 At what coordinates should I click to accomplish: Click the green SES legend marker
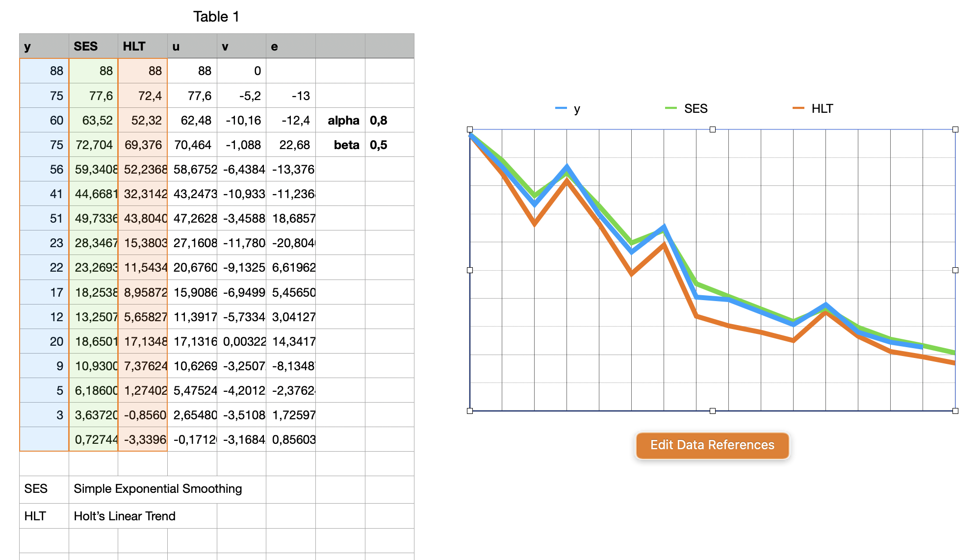[x=670, y=108]
